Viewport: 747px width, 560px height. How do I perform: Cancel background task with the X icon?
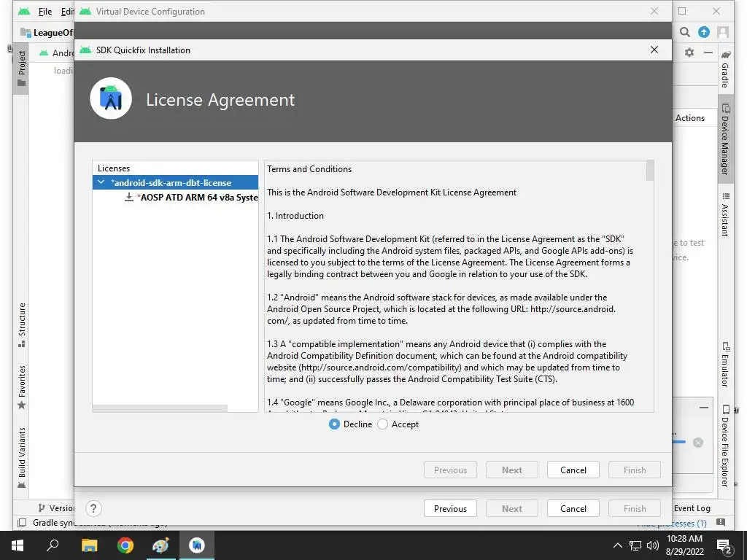click(698, 443)
